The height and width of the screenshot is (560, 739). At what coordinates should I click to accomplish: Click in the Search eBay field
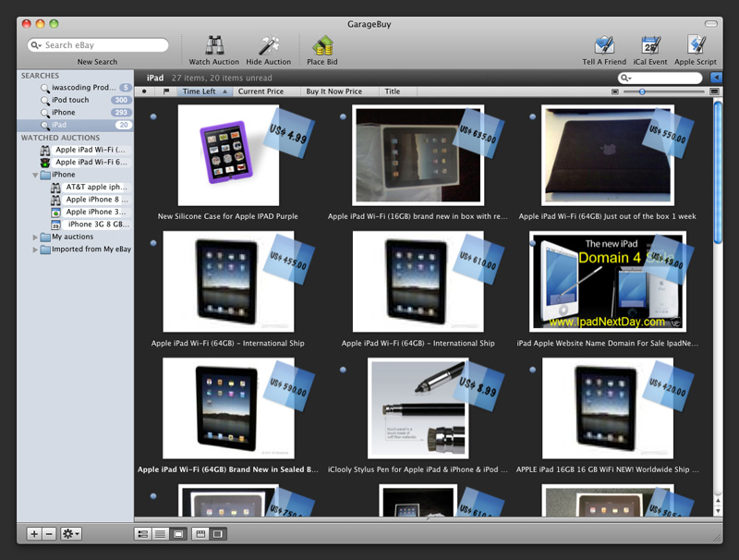pyautogui.click(x=98, y=45)
